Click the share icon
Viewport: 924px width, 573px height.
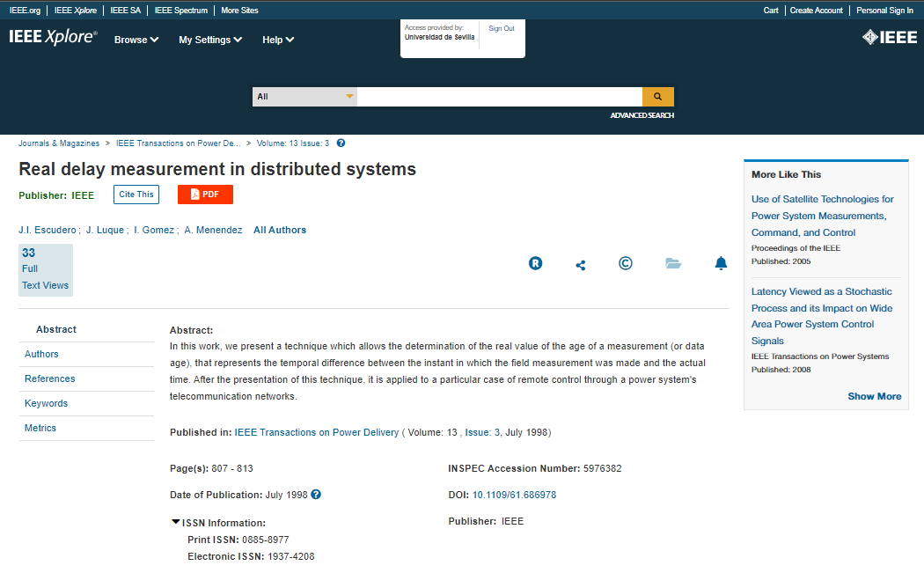[x=581, y=264]
